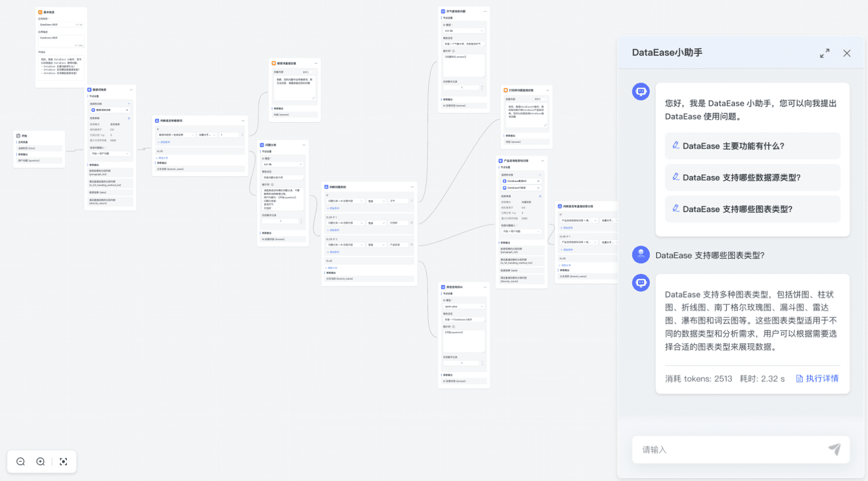Image resolution: width=868 pixels, height=481 pixels.
Task: Click the 判断是否有直接回答分段 node icon
Action: 560,207
